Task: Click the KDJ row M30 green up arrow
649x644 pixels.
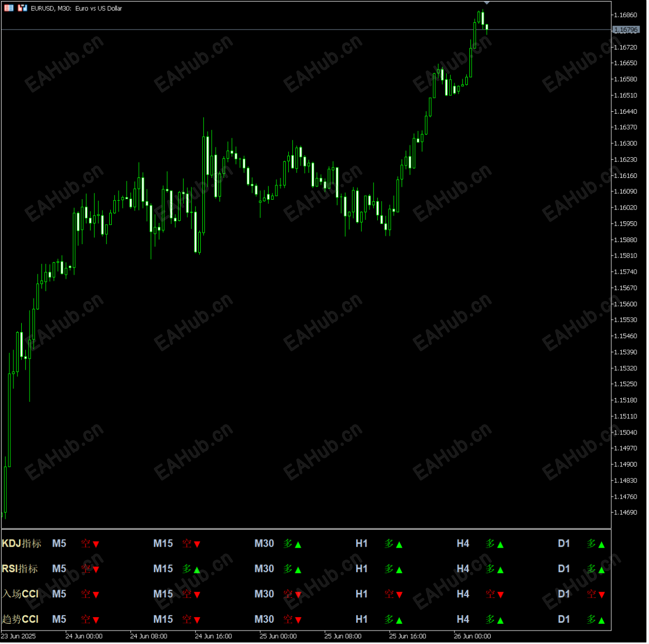Action: 298,544
